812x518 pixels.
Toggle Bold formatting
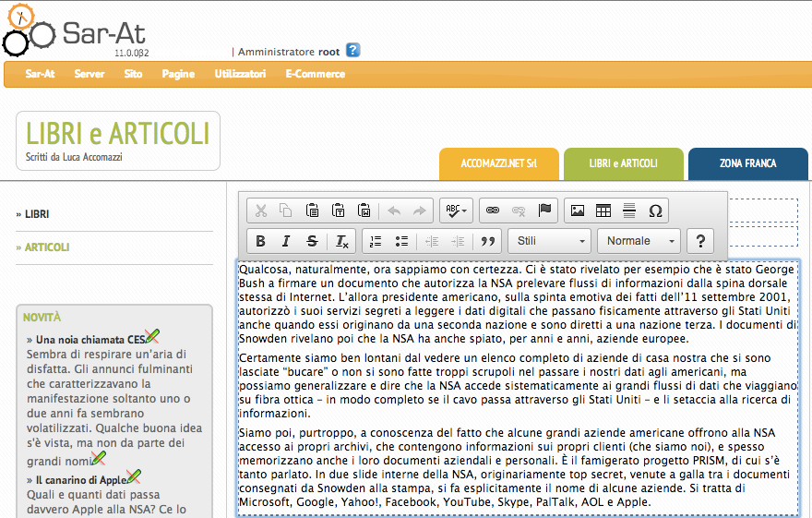coord(260,241)
